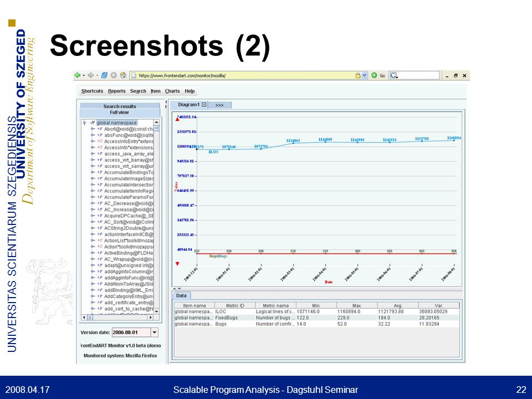Click the F icon beside Abort@void
The height and width of the screenshot is (399, 532).
(x=100, y=129)
